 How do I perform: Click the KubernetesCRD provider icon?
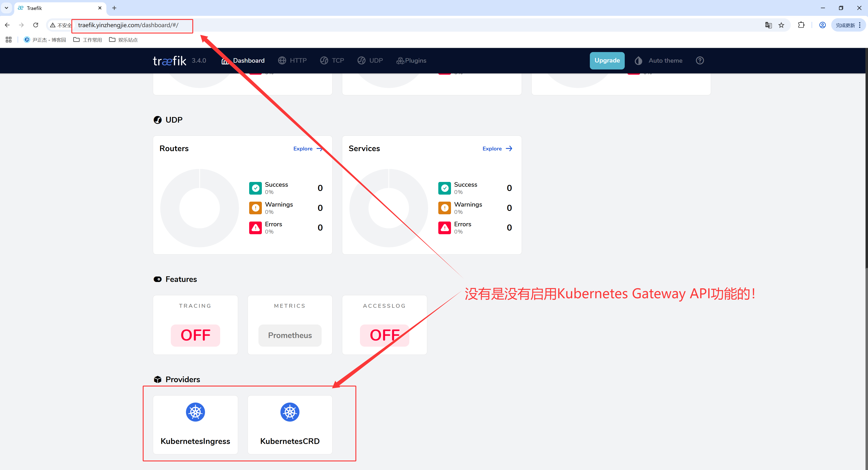[x=290, y=412]
